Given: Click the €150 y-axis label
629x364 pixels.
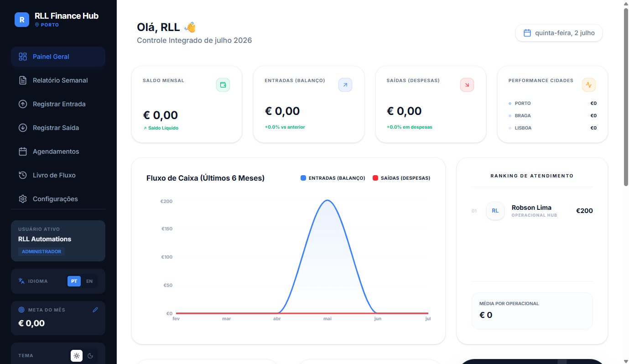Looking at the screenshot, I should (167, 229).
